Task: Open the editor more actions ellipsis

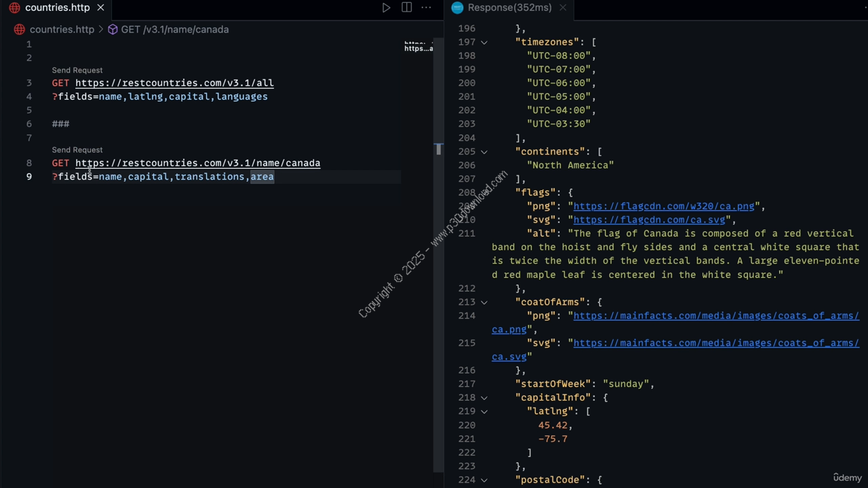Action: point(426,7)
